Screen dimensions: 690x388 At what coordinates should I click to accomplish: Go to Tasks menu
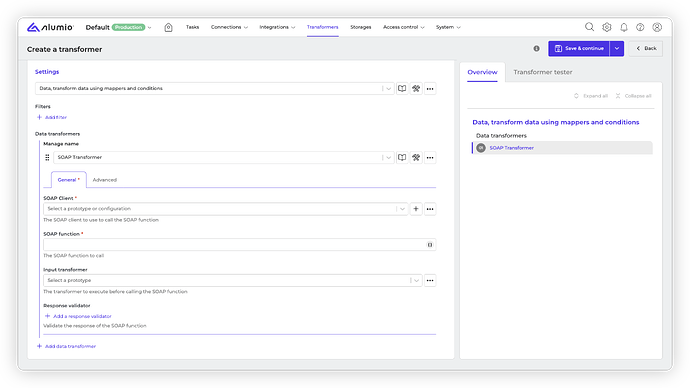[x=192, y=27]
